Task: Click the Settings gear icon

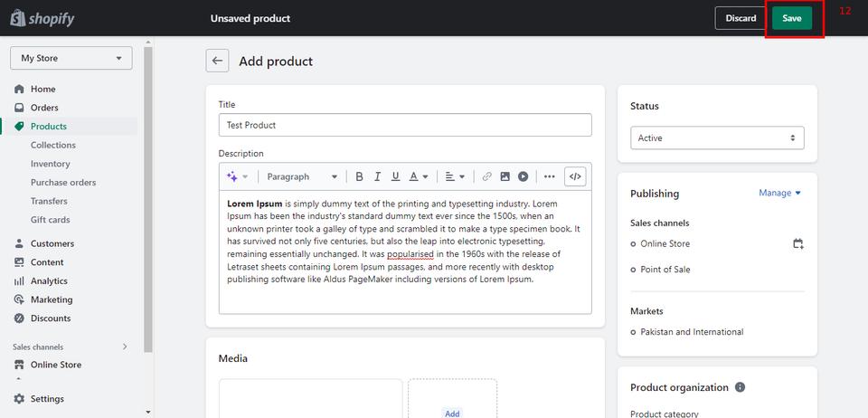Action: tap(19, 399)
